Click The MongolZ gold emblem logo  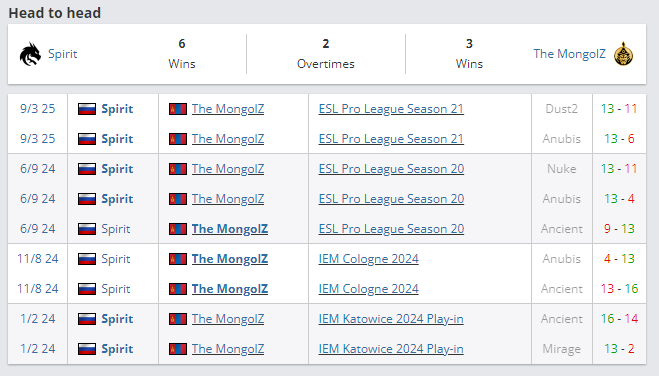coord(623,54)
